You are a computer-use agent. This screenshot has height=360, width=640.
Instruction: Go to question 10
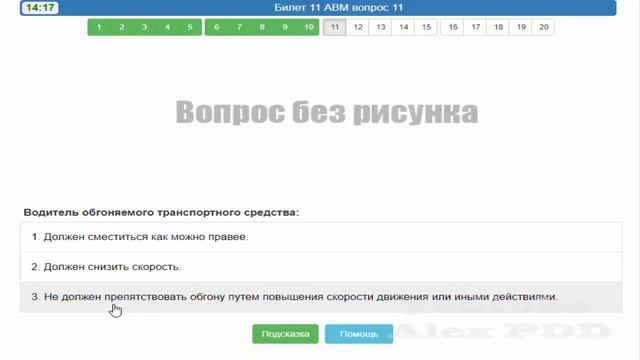(308, 27)
